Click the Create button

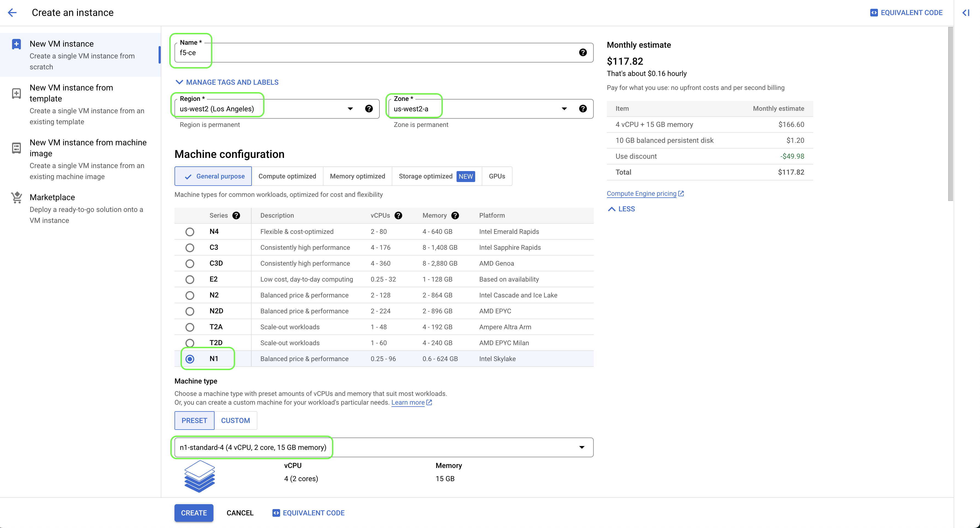click(194, 513)
